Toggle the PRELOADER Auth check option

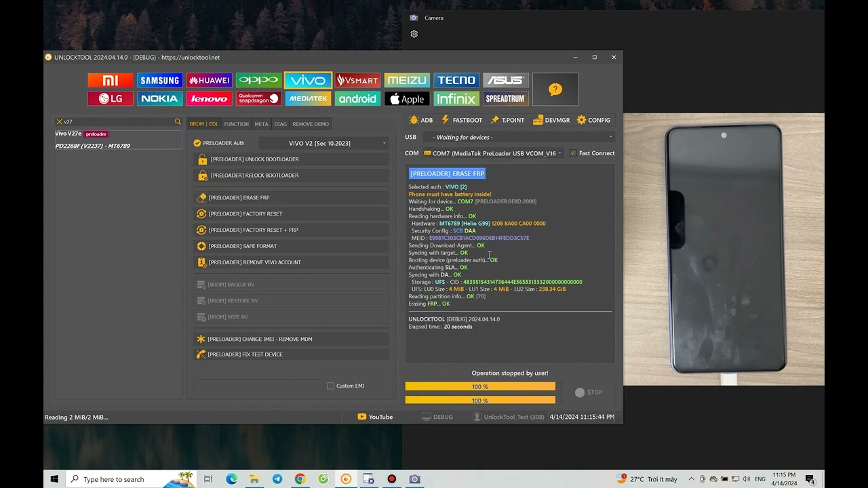click(x=197, y=143)
